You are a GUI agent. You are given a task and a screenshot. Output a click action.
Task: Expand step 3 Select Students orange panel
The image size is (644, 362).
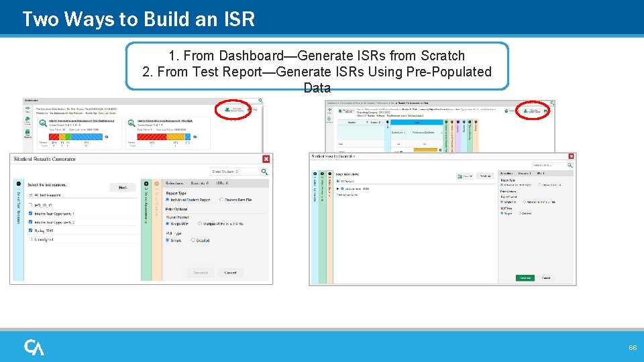click(156, 230)
